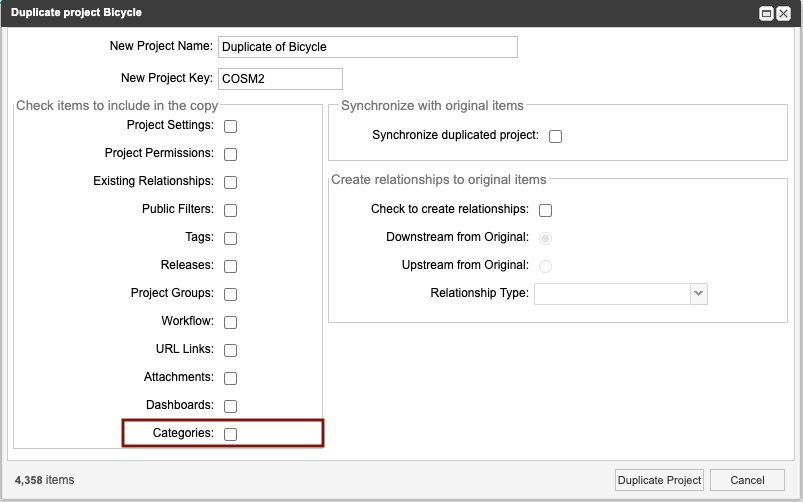The image size is (803, 502).
Task: Click the Existing Relationships label
Action: click(153, 181)
